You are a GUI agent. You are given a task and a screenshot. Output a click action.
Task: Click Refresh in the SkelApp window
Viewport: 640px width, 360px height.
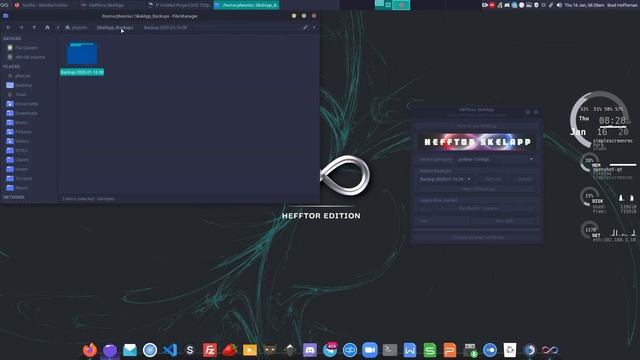click(x=493, y=179)
